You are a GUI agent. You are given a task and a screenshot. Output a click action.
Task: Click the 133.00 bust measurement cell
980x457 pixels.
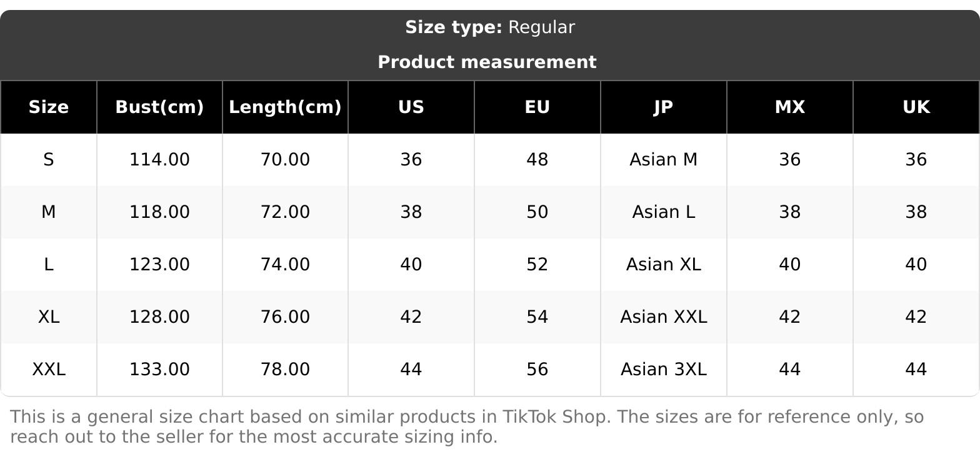coord(159,370)
